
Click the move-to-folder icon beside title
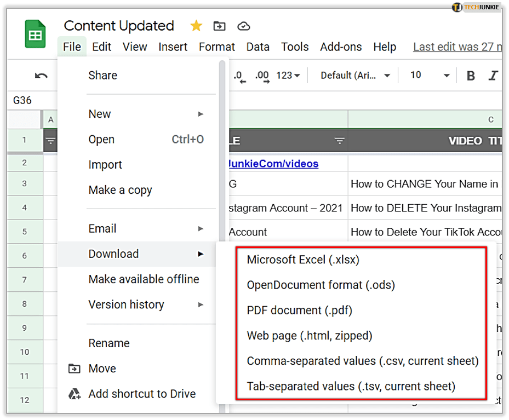219,26
